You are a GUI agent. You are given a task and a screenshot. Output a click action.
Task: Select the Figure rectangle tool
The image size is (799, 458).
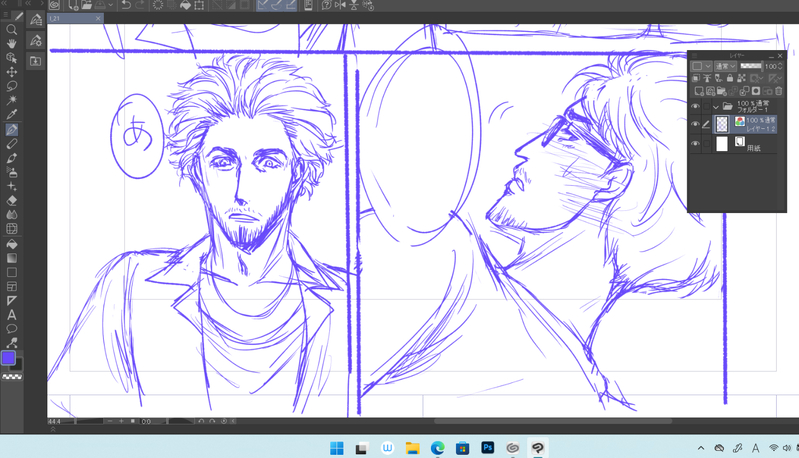pos(11,273)
